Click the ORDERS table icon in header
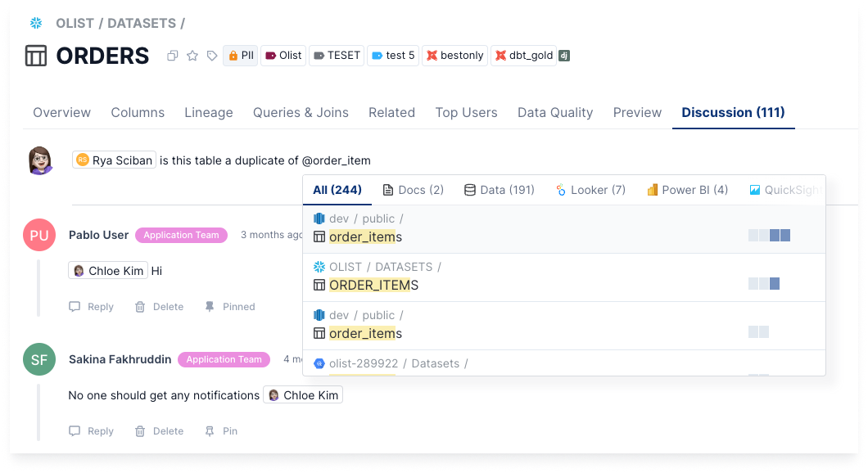The width and height of the screenshot is (868, 473). [x=36, y=56]
